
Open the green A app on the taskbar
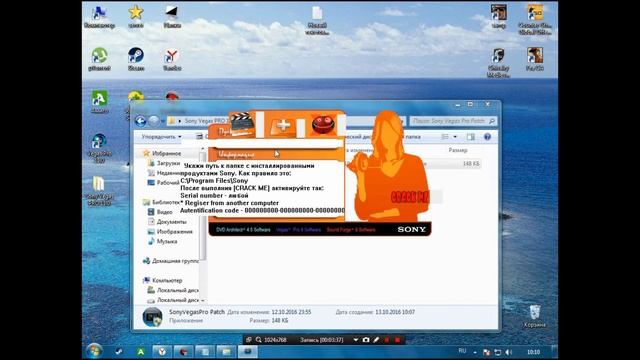(140, 351)
